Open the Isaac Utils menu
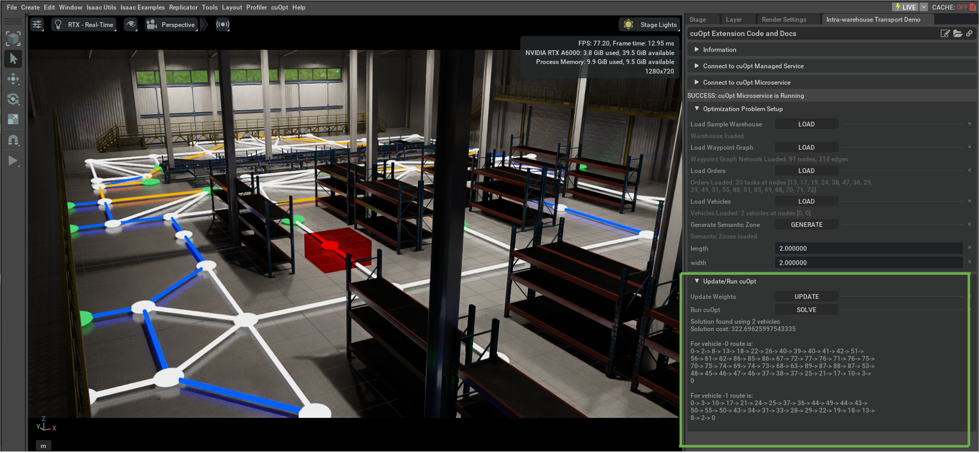The height and width of the screenshot is (453, 980). pos(101,7)
